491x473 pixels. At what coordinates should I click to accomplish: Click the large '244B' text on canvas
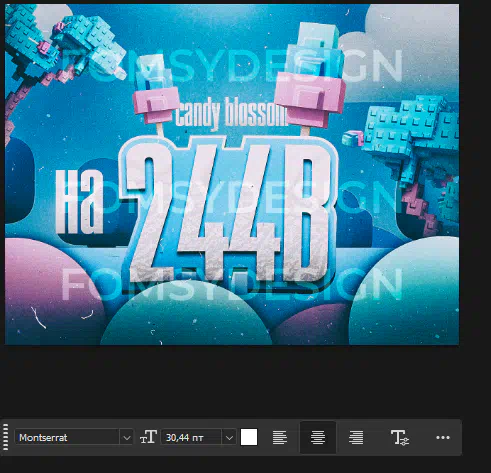tap(230, 214)
